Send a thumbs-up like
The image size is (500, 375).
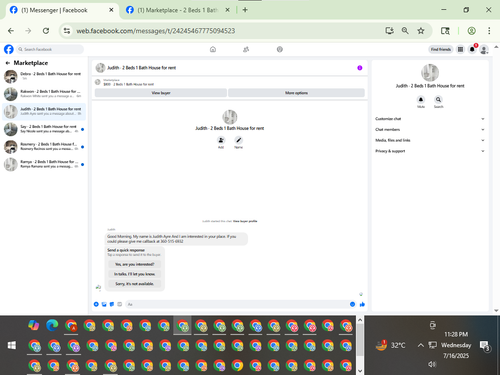[x=362, y=304]
